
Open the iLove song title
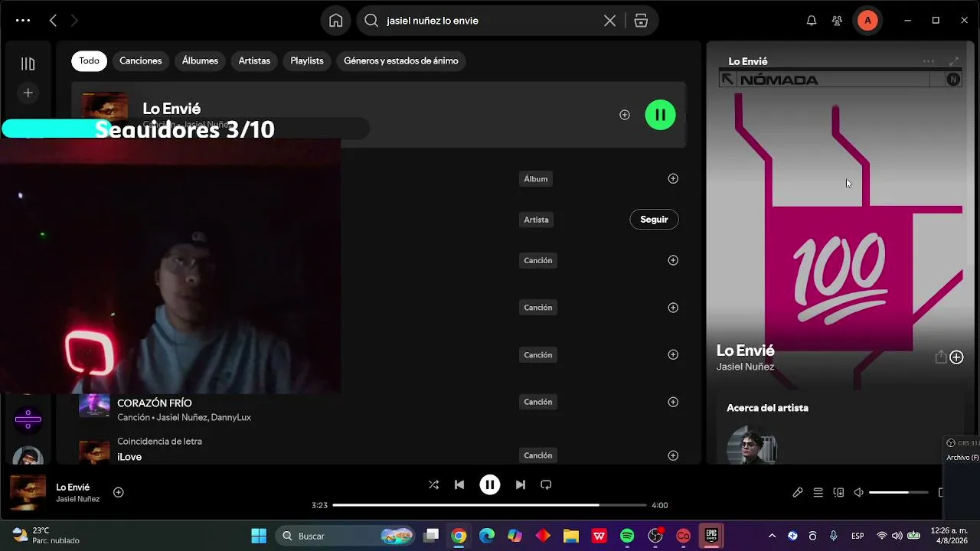(x=129, y=457)
